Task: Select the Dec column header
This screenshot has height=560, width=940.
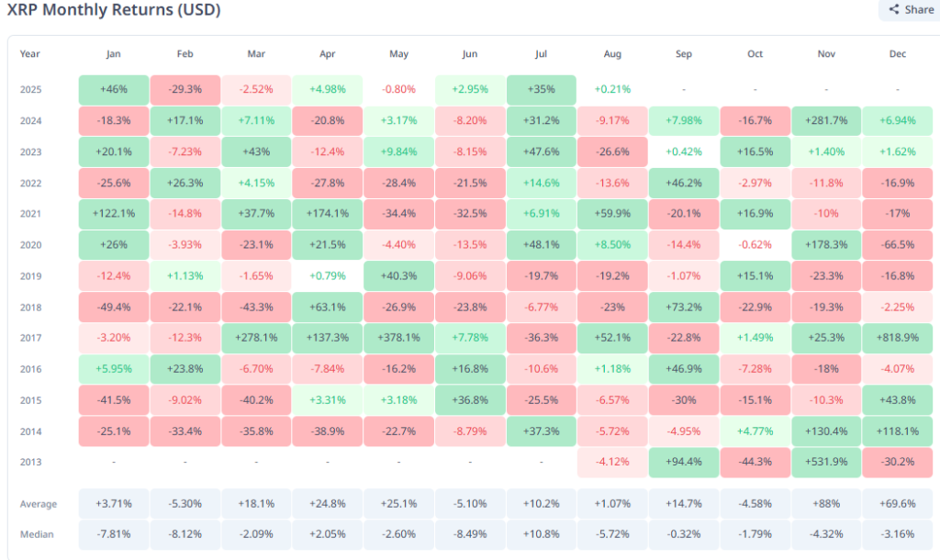Action: click(x=898, y=54)
